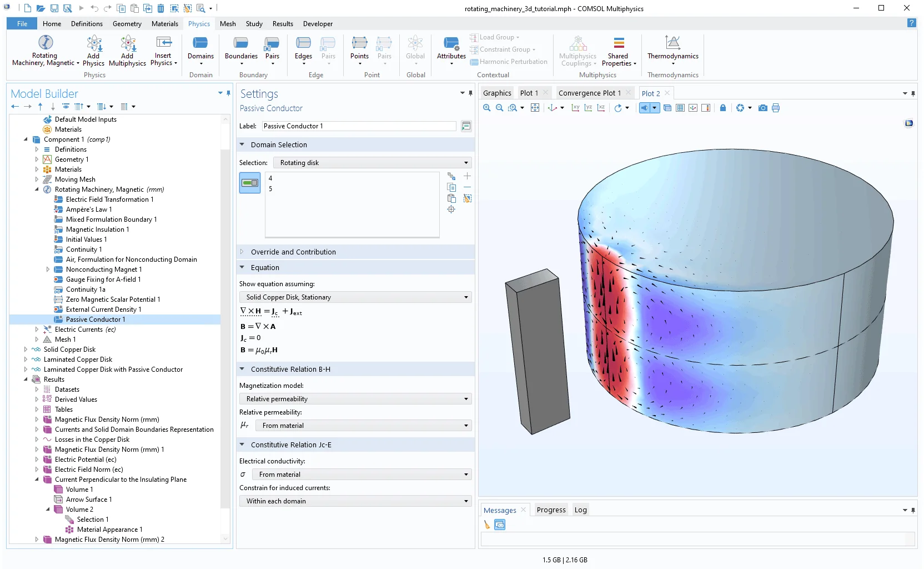
Task: Click the Model Builder tree vertical scrollbar
Action: click(225, 328)
